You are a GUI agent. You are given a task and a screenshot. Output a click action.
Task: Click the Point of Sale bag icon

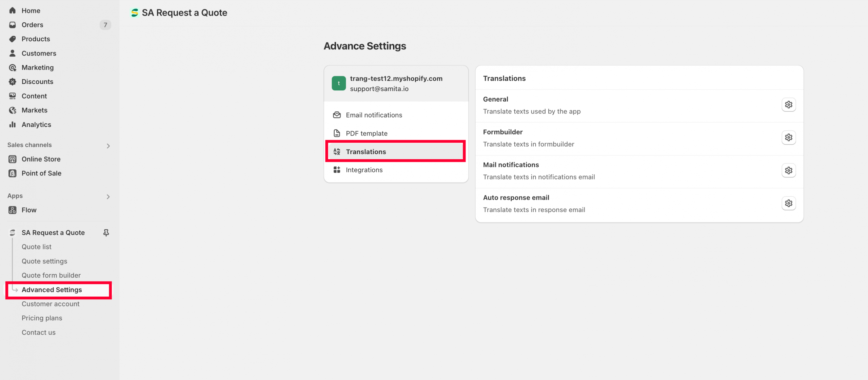point(13,173)
